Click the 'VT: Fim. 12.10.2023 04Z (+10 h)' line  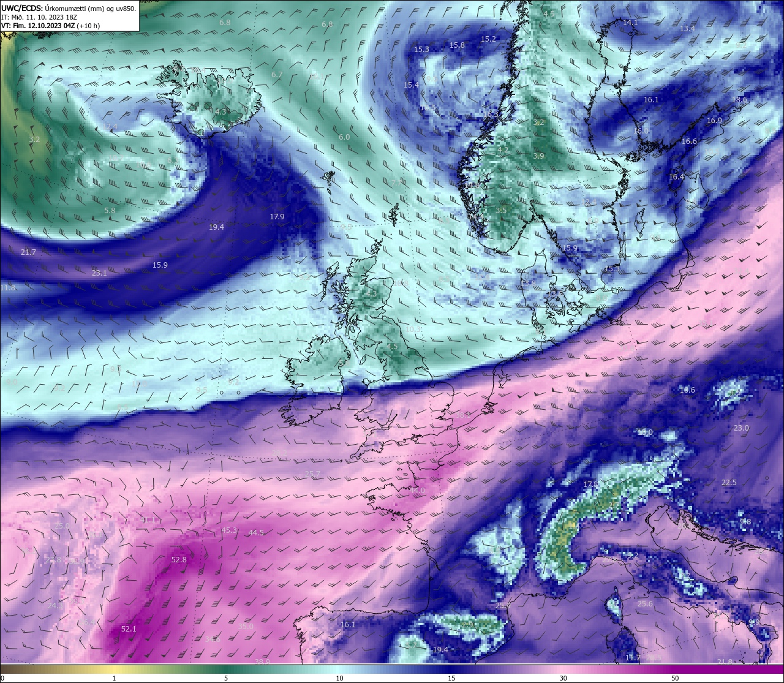[x=50, y=26]
